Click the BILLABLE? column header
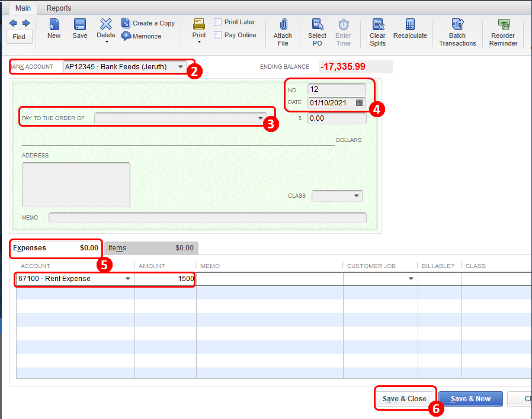 tap(438, 266)
